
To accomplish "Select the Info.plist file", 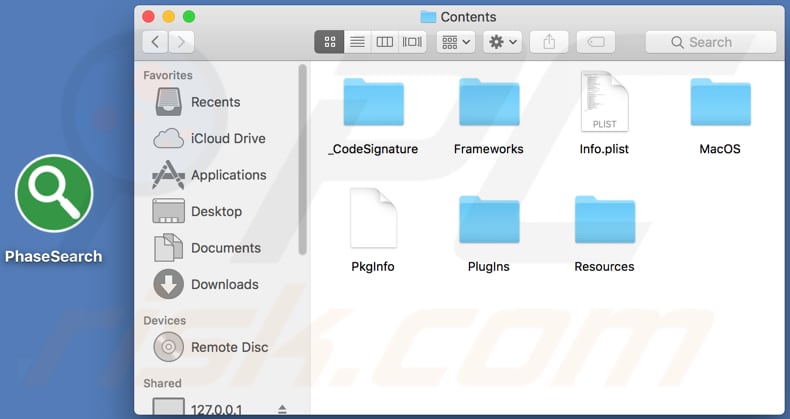I will pyautogui.click(x=604, y=103).
